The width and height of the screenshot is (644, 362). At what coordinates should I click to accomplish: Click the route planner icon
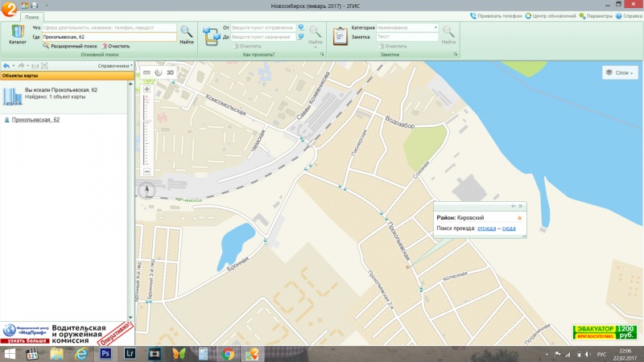click(x=211, y=36)
